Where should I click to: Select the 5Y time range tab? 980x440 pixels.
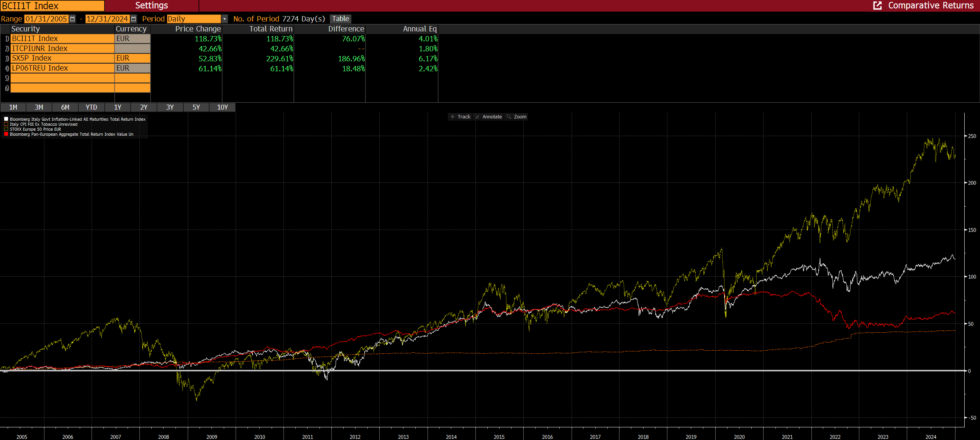point(196,107)
